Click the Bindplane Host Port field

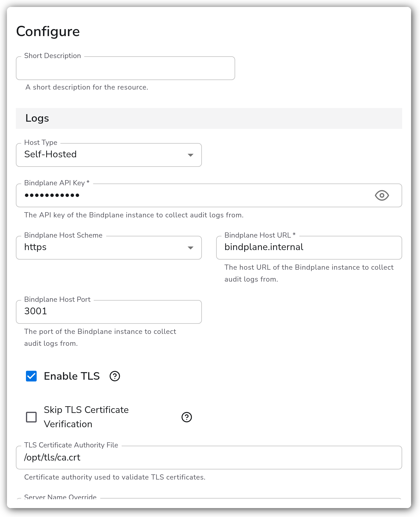pyautogui.click(x=109, y=312)
